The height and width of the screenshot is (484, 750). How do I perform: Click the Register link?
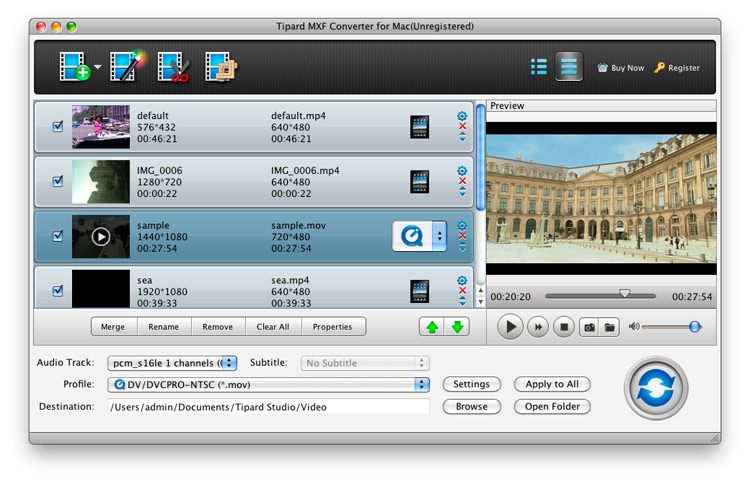click(x=677, y=68)
